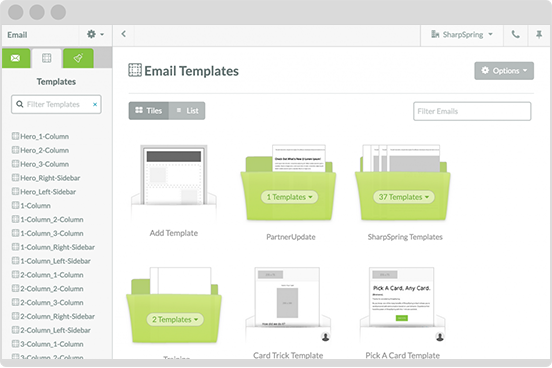Switch to the paintbrush design tab
The image size is (552, 368).
point(78,58)
